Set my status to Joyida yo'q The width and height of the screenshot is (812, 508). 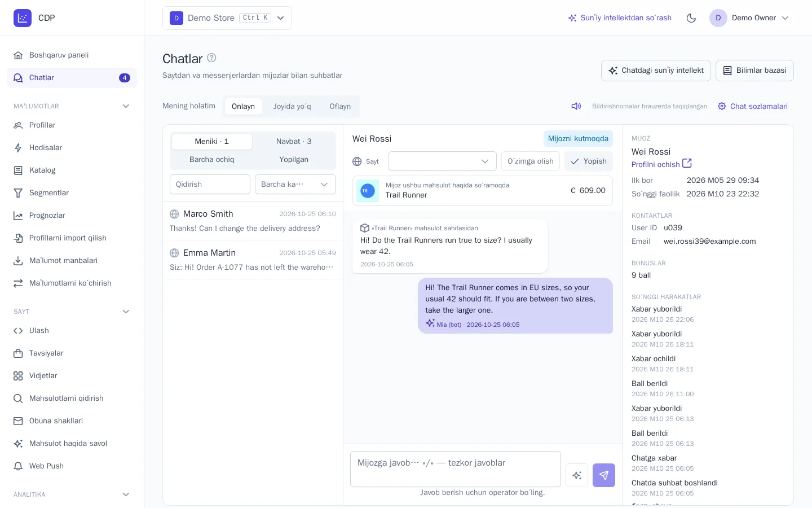tap(292, 106)
